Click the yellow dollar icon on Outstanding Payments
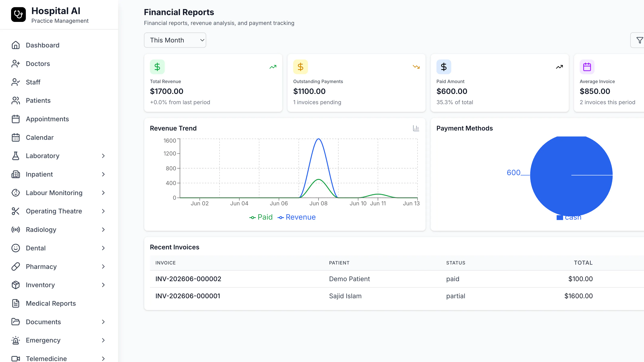Screen dimensions: 644x362 tap(300, 67)
